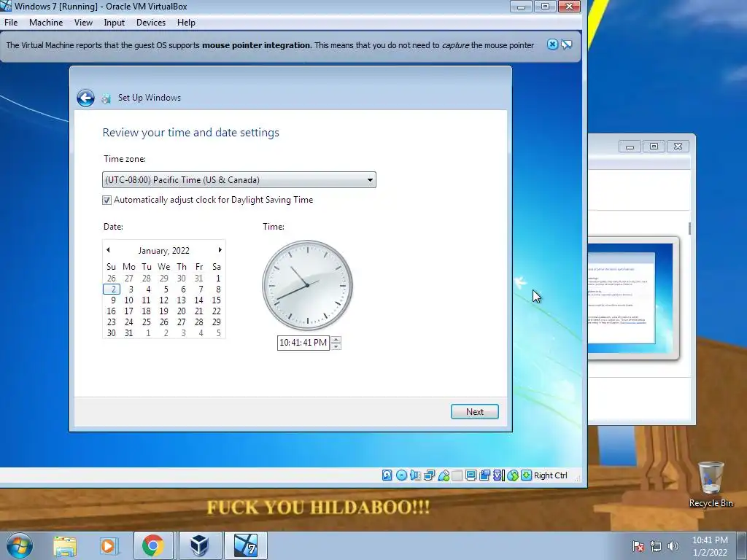
Task: Open Windows Media Player from taskbar
Action: (x=109, y=545)
